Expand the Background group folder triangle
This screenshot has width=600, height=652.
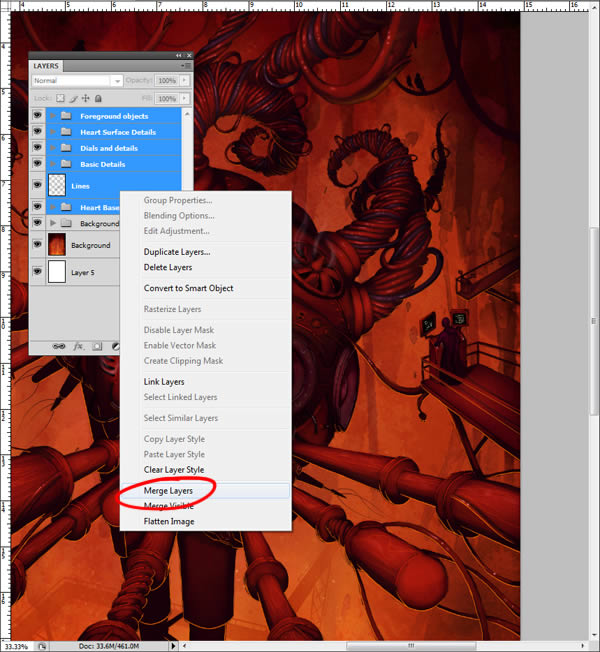pyautogui.click(x=53, y=223)
